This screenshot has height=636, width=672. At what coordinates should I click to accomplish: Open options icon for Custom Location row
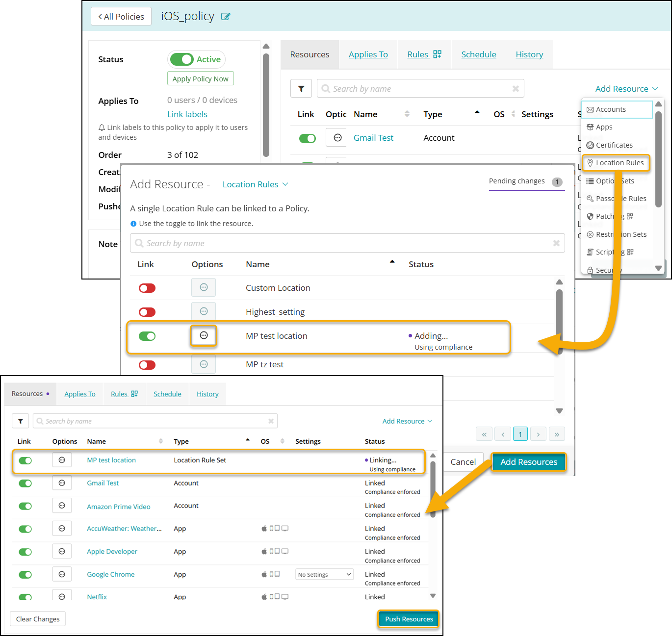204,287
